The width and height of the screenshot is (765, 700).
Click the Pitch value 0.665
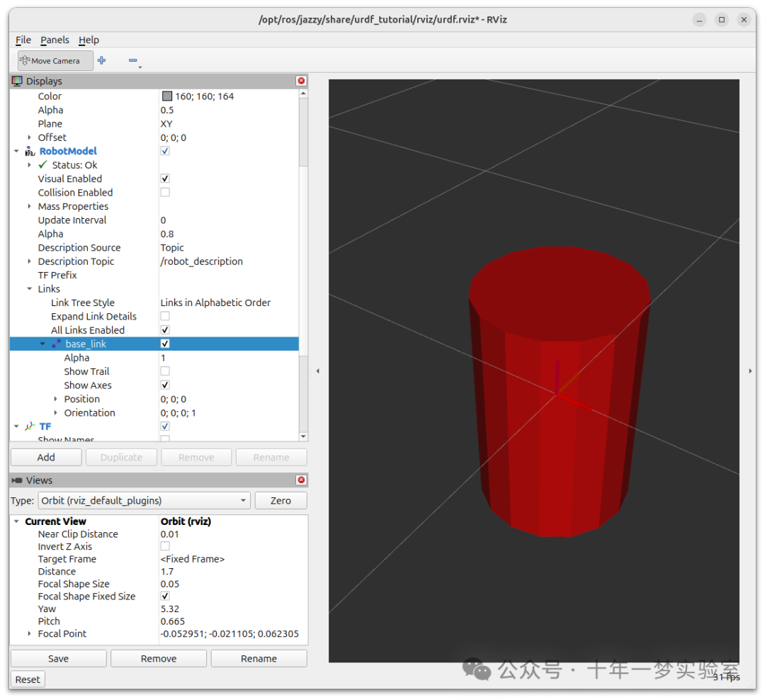pyautogui.click(x=173, y=621)
